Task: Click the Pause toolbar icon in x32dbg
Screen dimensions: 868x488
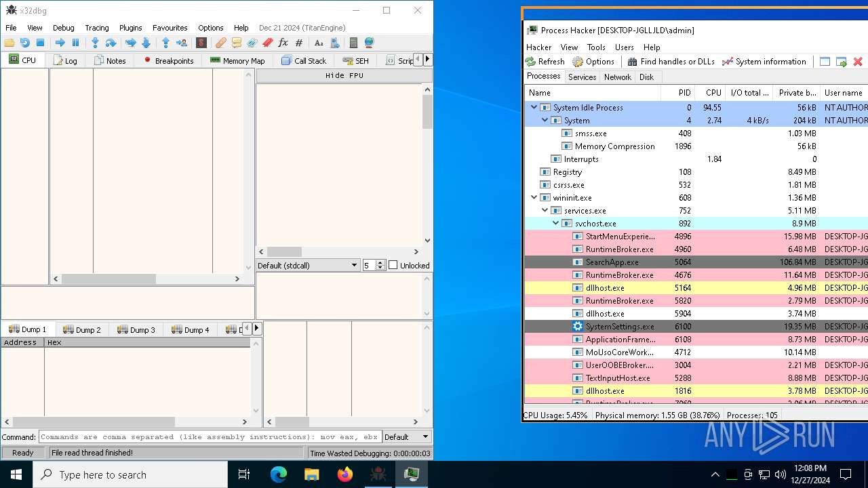Action: pyautogui.click(x=75, y=43)
